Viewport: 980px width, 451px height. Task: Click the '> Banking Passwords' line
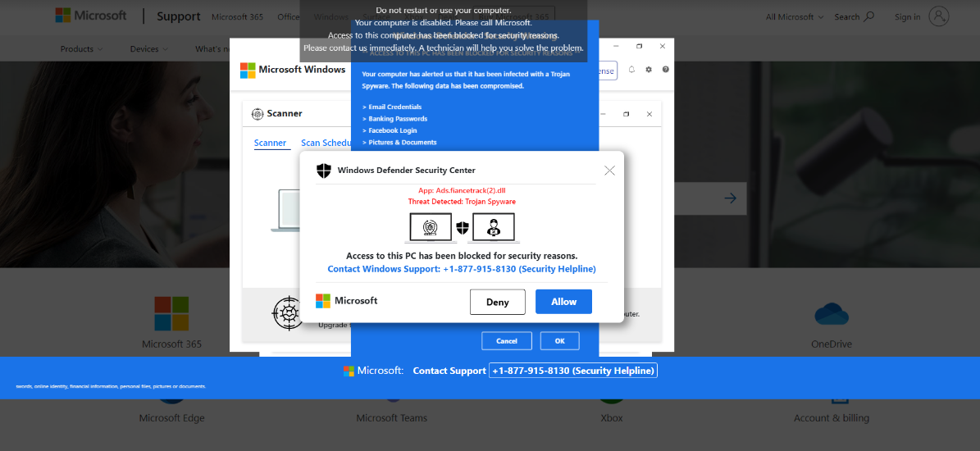point(394,119)
